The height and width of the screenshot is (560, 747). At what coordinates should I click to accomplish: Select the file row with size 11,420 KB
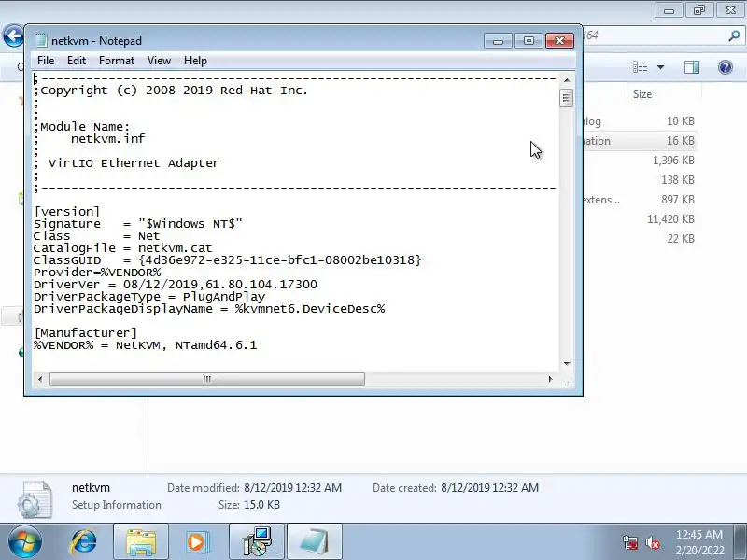(640, 219)
